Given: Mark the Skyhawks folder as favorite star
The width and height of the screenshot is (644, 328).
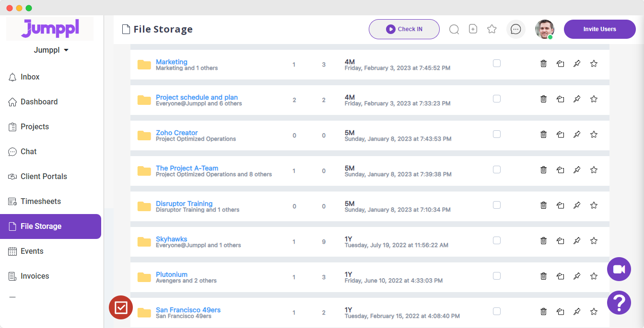Looking at the screenshot, I should coord(594,240).
